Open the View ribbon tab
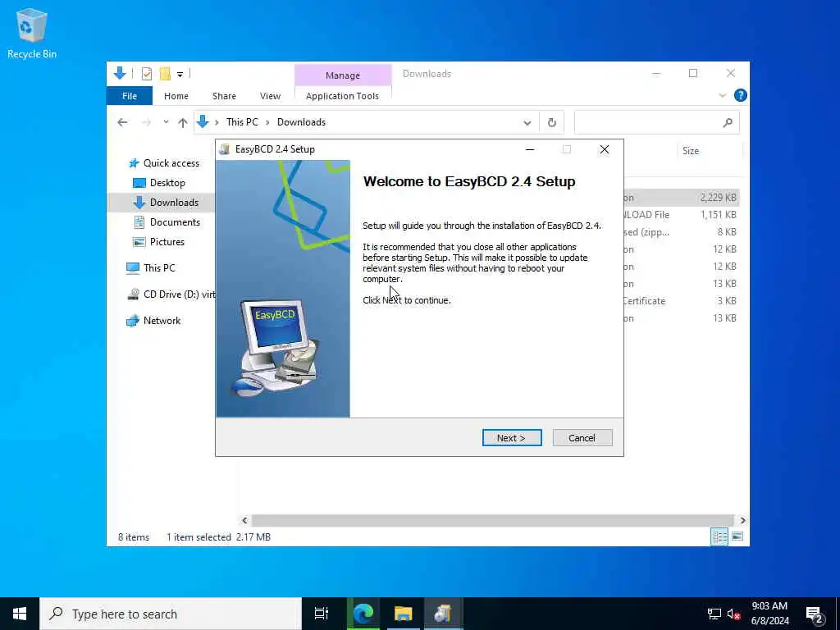 [270, 96]
